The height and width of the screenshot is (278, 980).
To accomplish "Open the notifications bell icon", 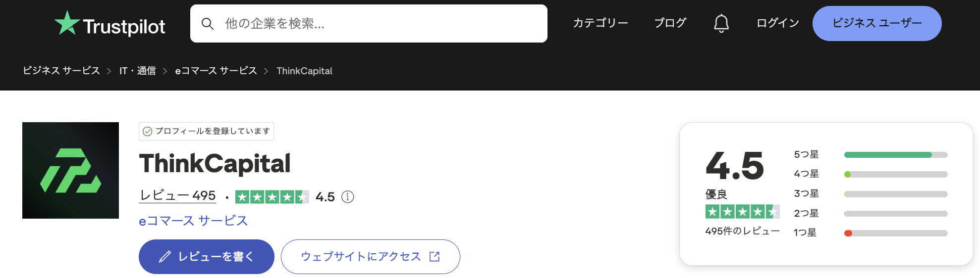I will click(x=721, y=23).
